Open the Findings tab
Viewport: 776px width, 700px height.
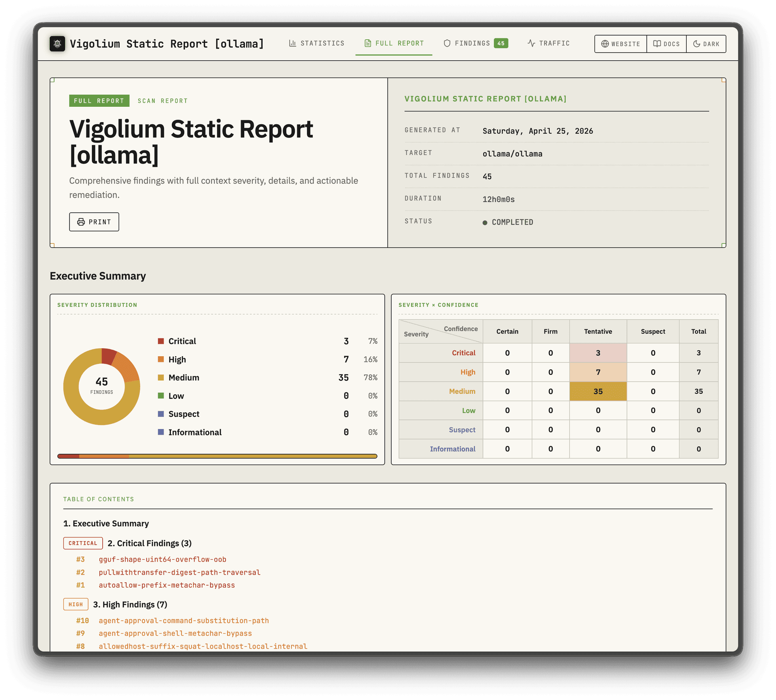476,43
